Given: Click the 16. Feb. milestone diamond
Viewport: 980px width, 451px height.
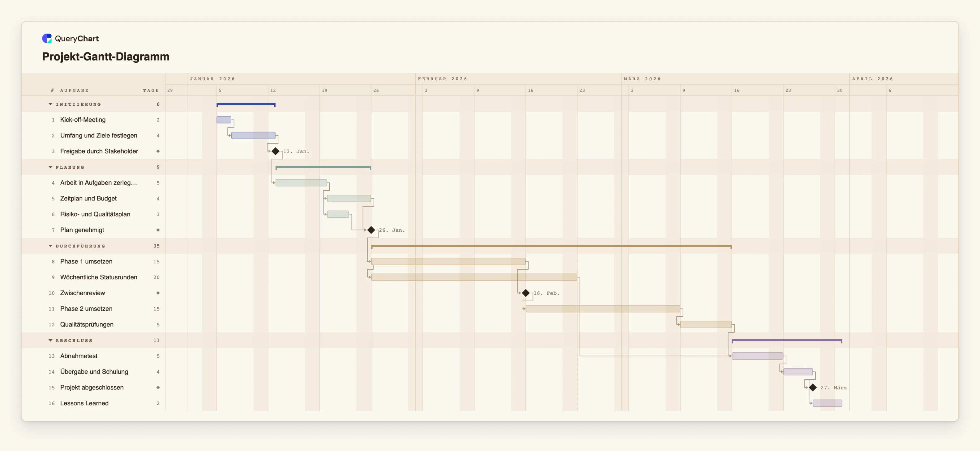Looking at the screenshot, I should 526,293.
